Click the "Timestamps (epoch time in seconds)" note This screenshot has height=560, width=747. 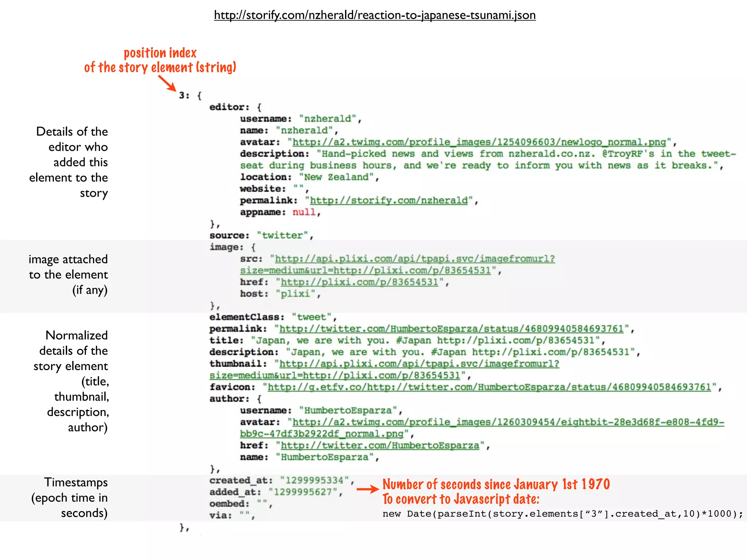69,497
